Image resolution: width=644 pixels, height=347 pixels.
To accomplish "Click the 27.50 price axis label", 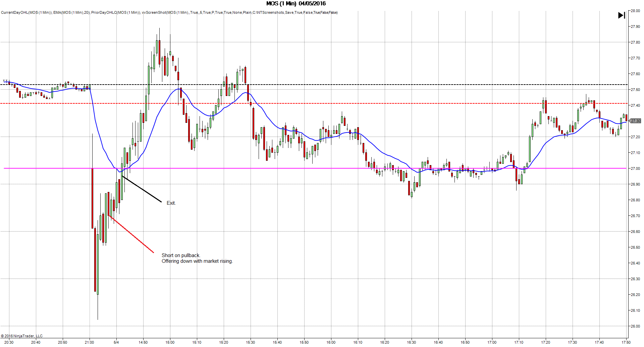I will tap(635, 90).
